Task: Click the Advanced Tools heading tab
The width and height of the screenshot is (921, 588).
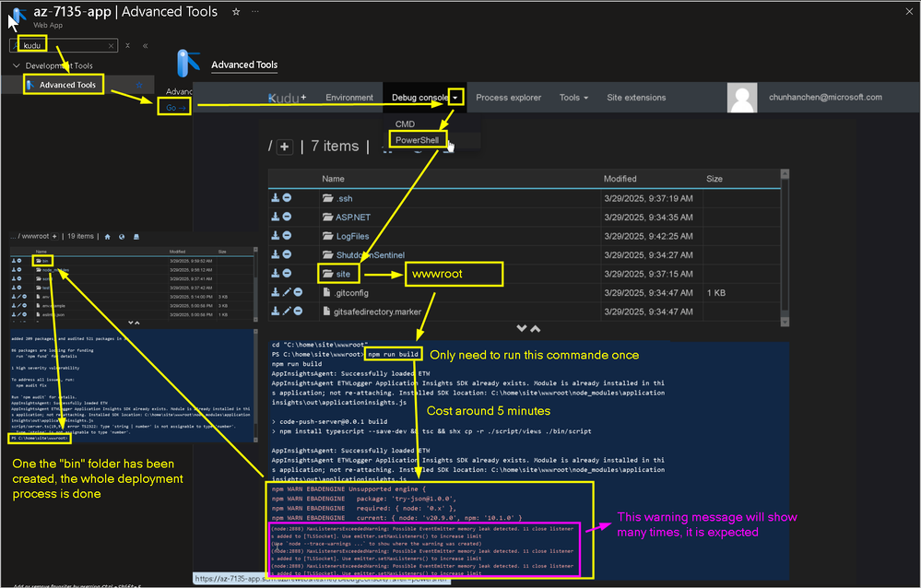Action: [244, 65]
